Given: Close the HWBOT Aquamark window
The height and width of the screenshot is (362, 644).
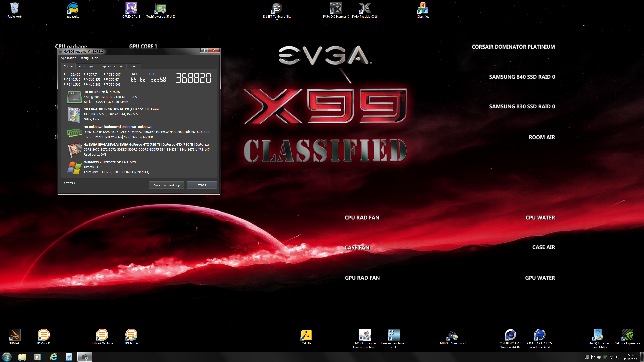Looking at the screenshot, I should tap(214, 50).
